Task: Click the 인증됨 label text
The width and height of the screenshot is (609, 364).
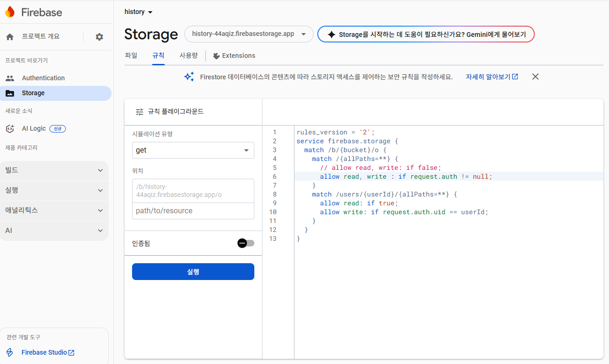Action: point(141,243)
